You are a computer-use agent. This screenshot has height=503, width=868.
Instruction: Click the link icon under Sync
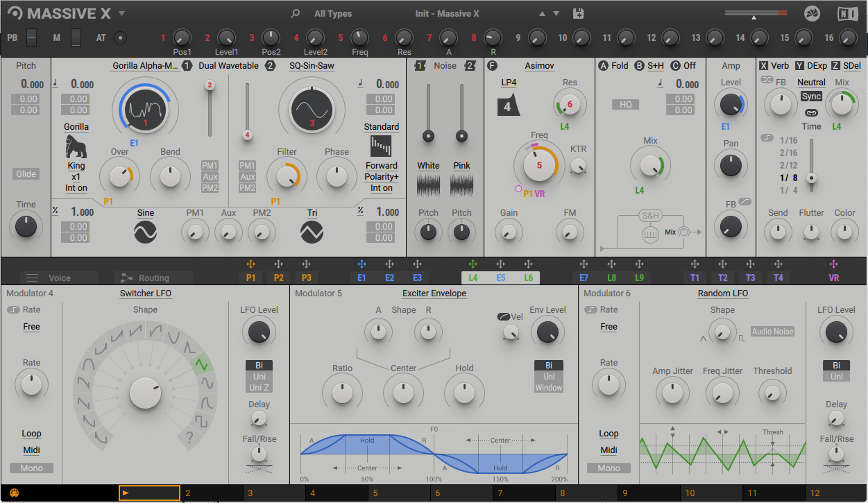tap(810, 112)
